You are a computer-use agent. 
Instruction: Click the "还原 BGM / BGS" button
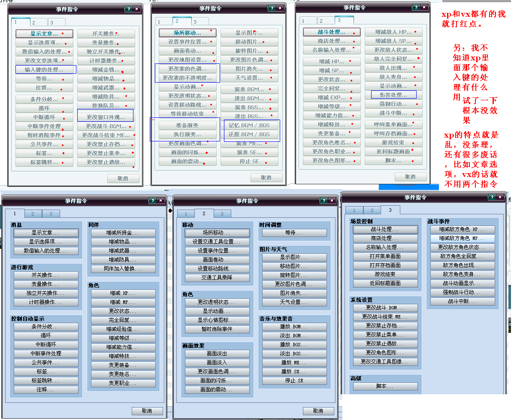249,134
